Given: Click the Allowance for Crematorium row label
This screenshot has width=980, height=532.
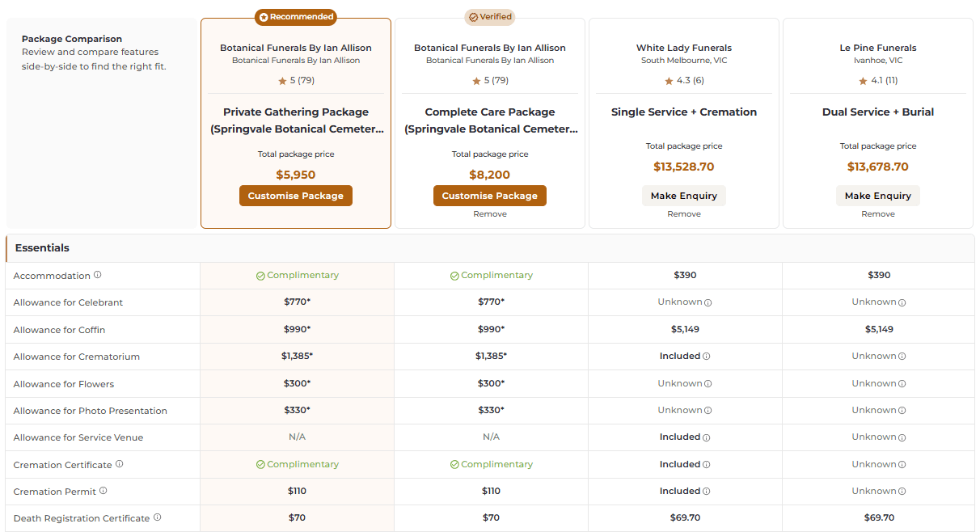Looking at the screenshot, I should click(x=77, y=357).
